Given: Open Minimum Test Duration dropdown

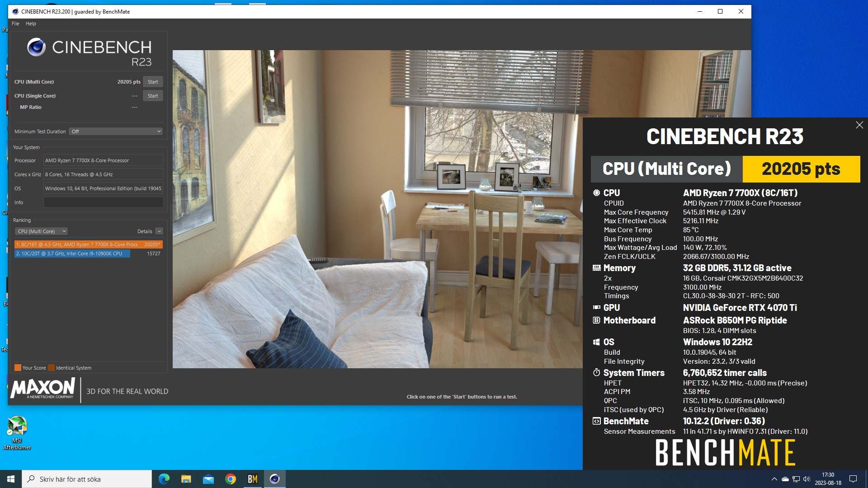Looking at the screenshot, I should pyautogui.click(x=116, y=131).
